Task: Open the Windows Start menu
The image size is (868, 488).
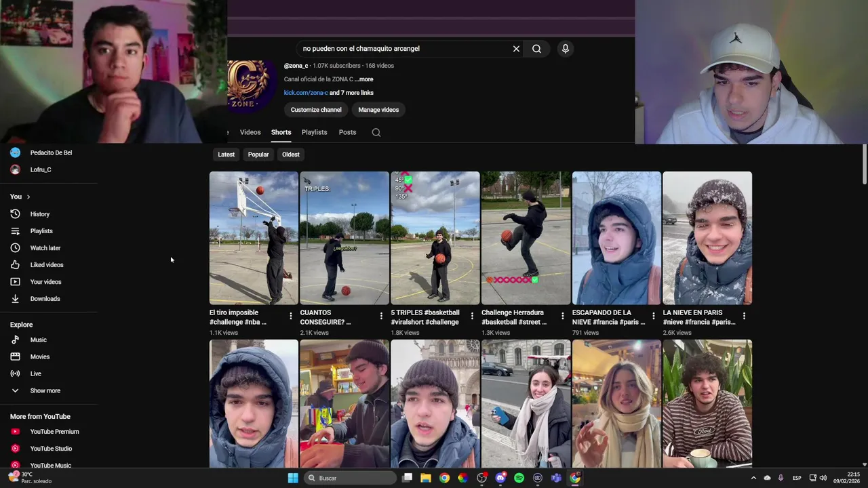Action: tap(292, 478)
